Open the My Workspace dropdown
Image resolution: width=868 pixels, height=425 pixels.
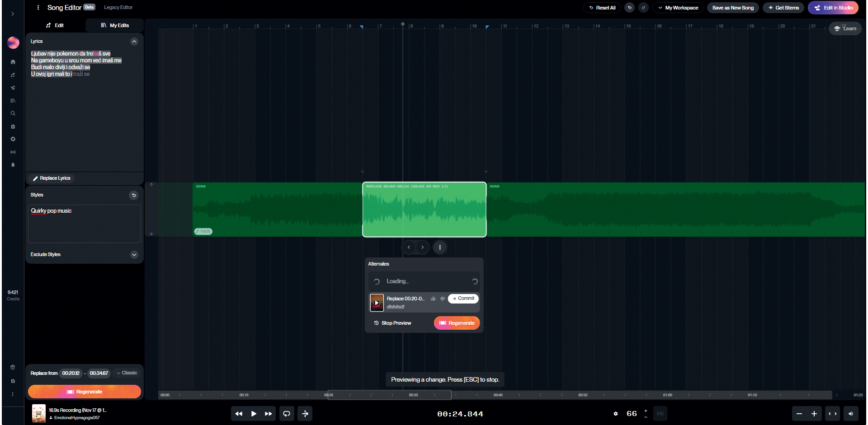(678, 8)
